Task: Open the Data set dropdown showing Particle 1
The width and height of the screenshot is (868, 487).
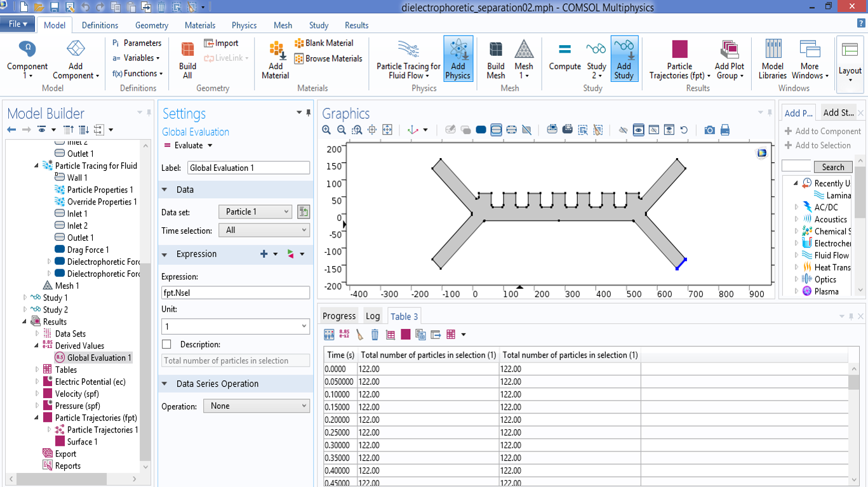Action: [255, 211]
